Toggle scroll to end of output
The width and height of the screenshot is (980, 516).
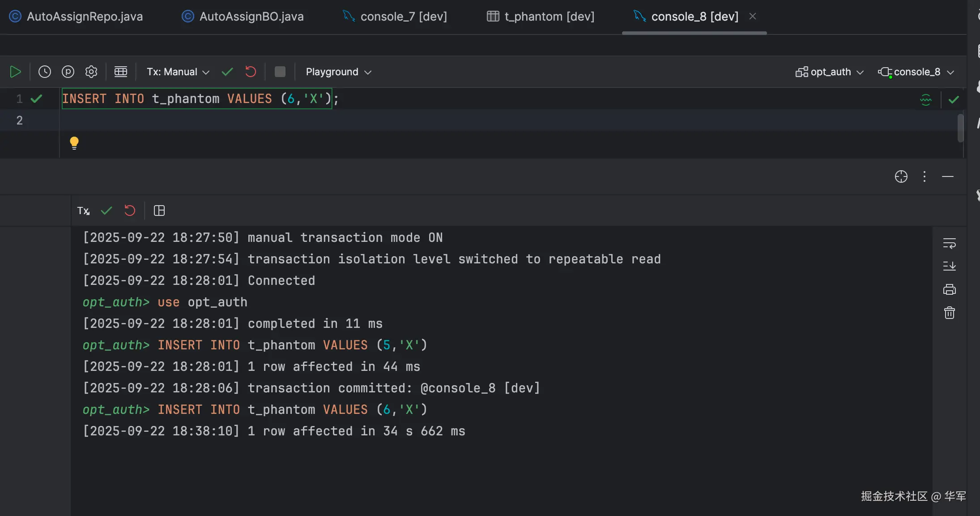click(x=949, y=266)
